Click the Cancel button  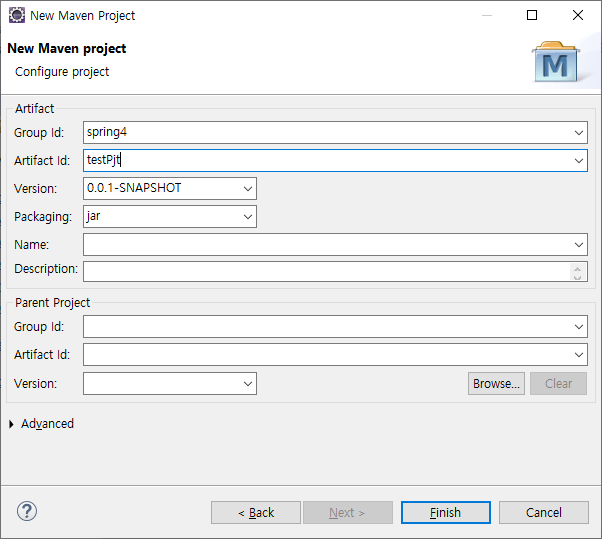544,513
